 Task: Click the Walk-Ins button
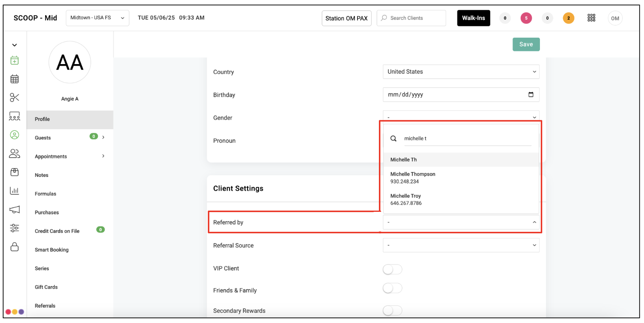click(474, 18)
